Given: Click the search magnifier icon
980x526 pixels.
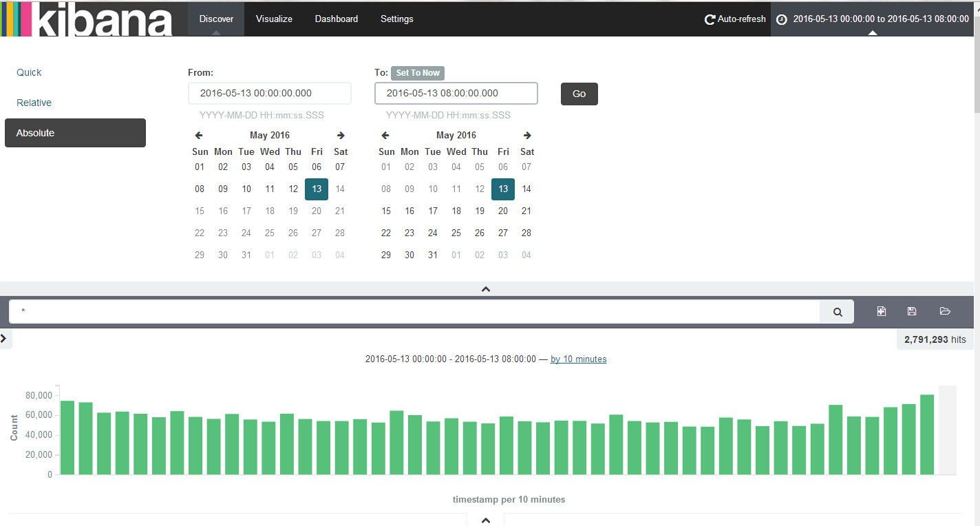Looking at the screenshot, I should [838, 312].
